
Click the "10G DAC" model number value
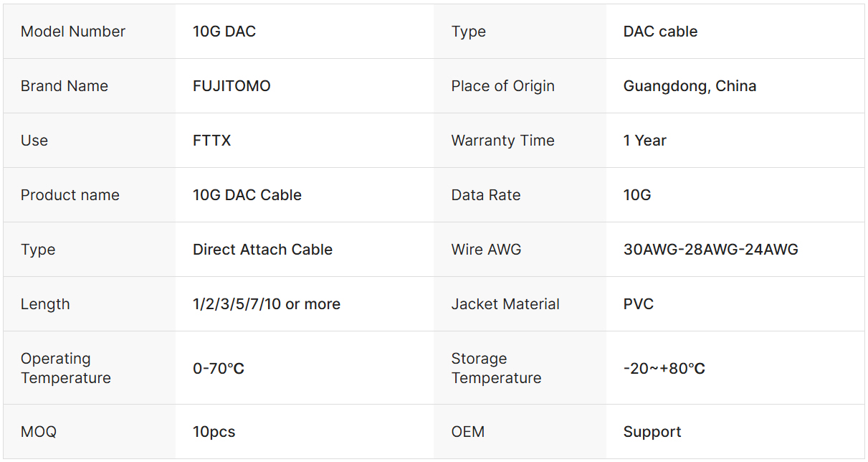(x=224, y=32)
